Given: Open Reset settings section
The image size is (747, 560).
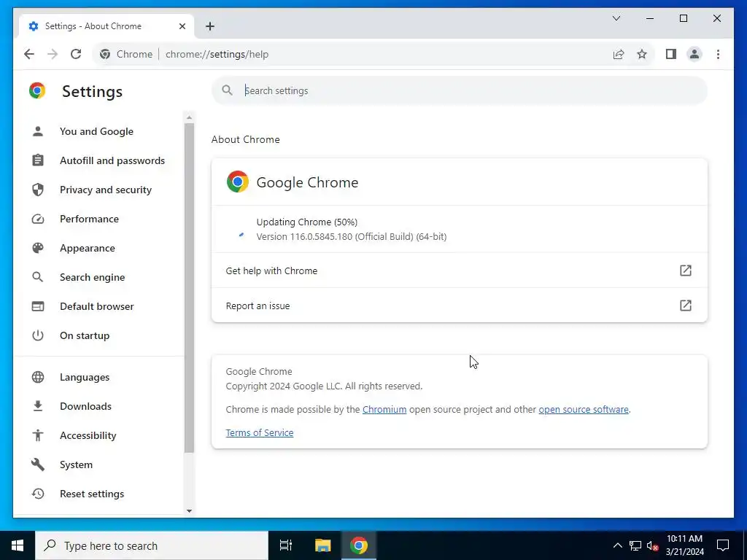Looking at the screenshot, I should [x=91, y=494].
